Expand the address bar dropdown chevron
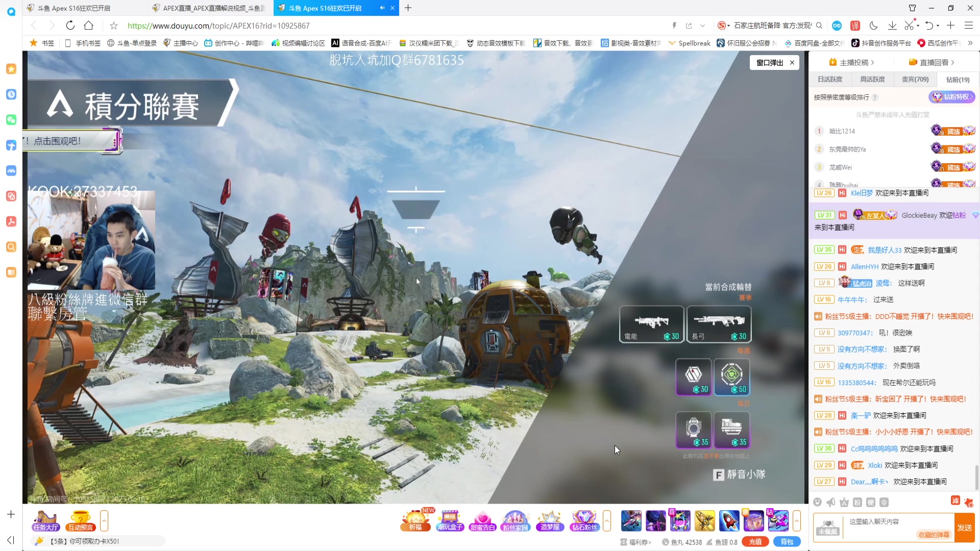980x551 pixels. pos(703,26)
